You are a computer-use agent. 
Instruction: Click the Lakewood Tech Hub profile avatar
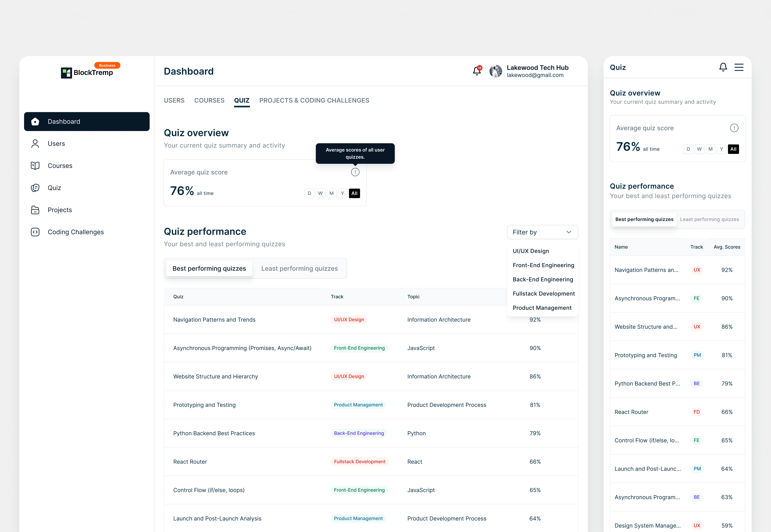point(496,71)
